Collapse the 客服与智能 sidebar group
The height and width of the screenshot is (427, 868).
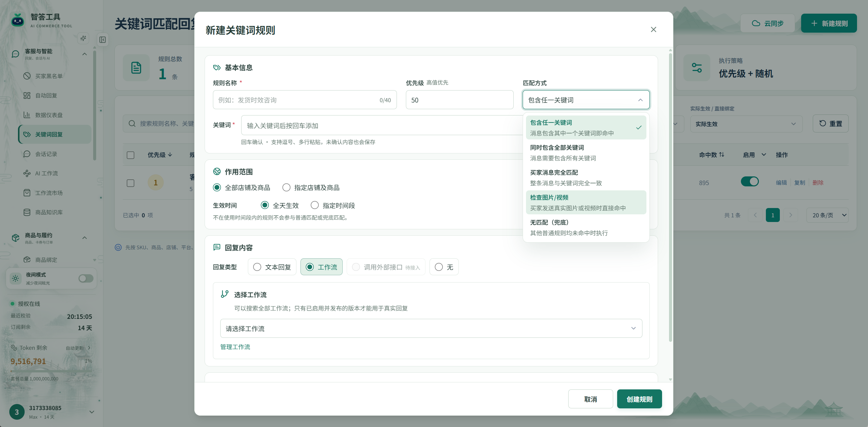(85, 54)
